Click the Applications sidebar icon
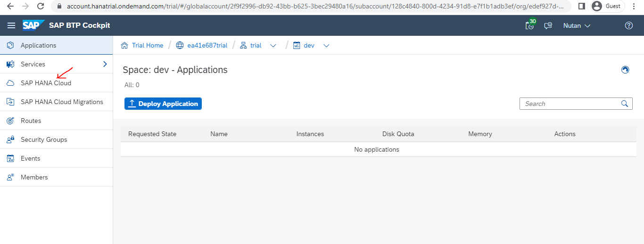The width and height of the screenshot is (644, 244). 10,45
